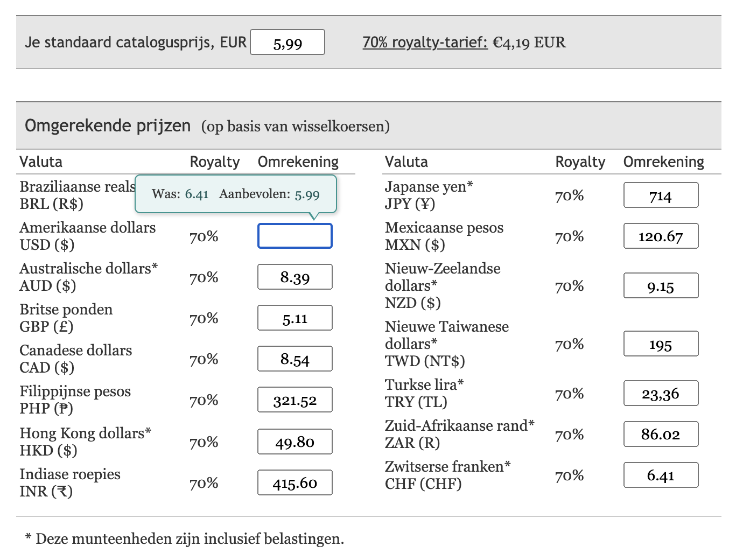Select the Britse ponden 5.11 input
The height and width of the screenshot is (560, 729).
coord(295,318)
